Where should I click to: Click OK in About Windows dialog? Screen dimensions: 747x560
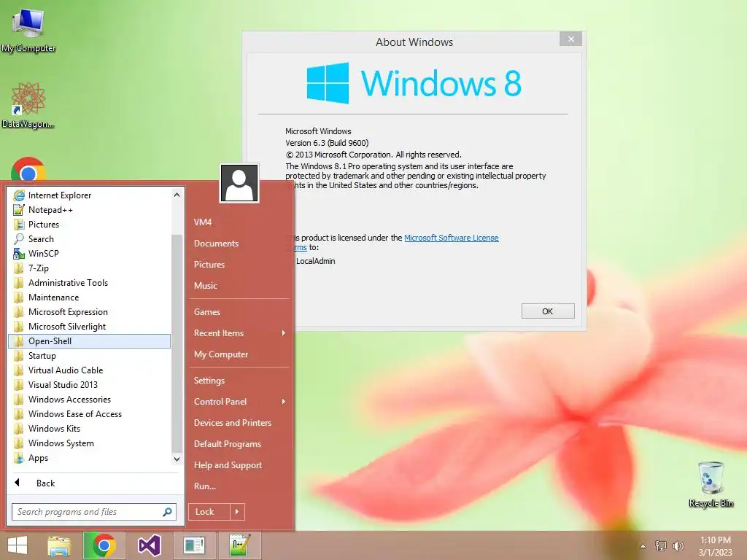(548, 311)
